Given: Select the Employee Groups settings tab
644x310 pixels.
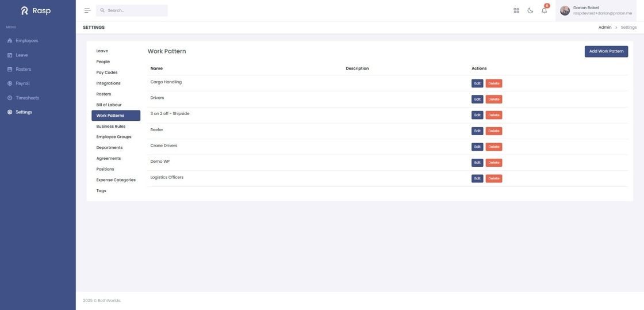Looking at the screenshot, I should pos(116,137).
